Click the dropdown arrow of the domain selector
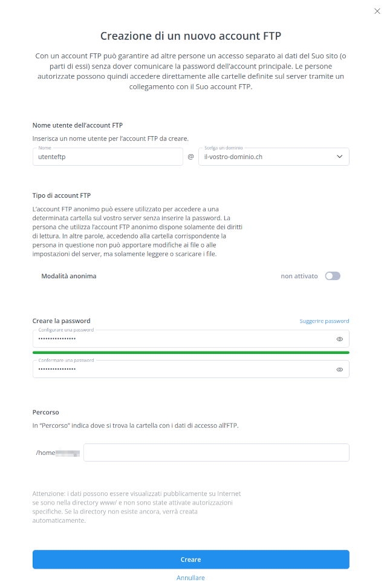The image size is (387, 588). [x=339, y=157]
